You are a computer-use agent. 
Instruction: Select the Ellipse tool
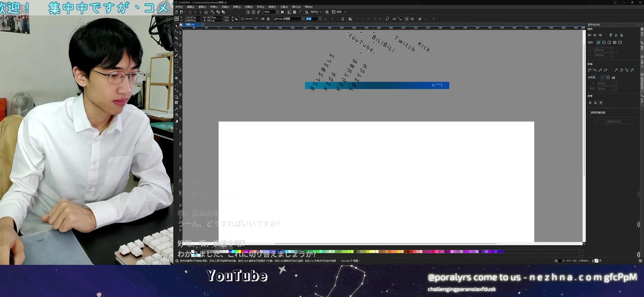point(177,66)
